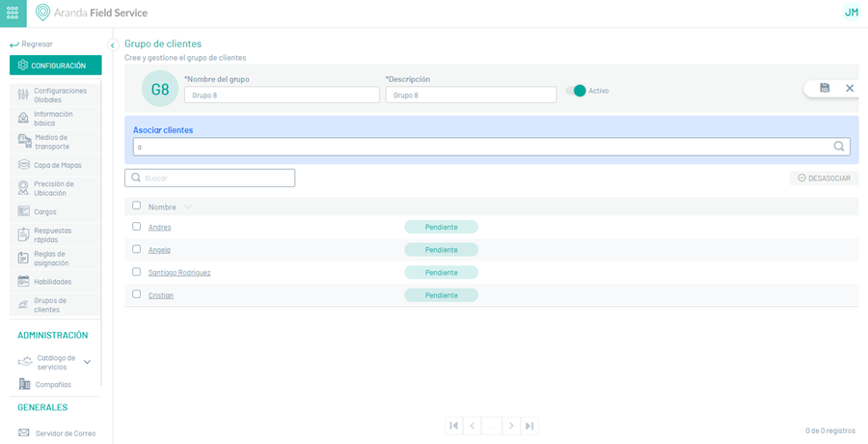Click the X cancel icon
The width and height of the screenshot is (868, 444).
point(850,88)
